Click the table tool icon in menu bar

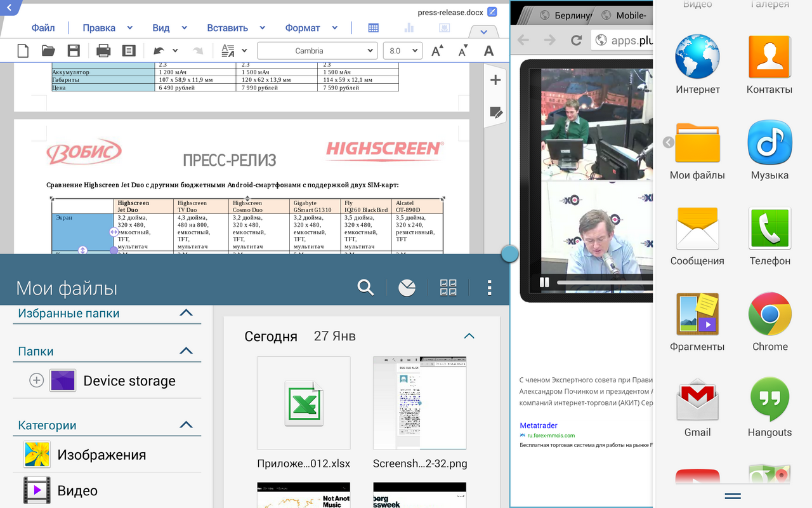(374, 28)
